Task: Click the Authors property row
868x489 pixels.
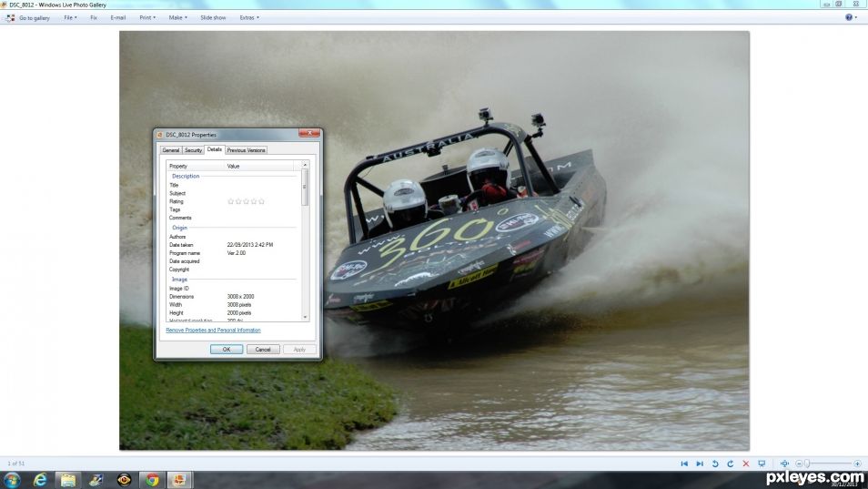Action: pyautogui.click(x=233, y=237)
